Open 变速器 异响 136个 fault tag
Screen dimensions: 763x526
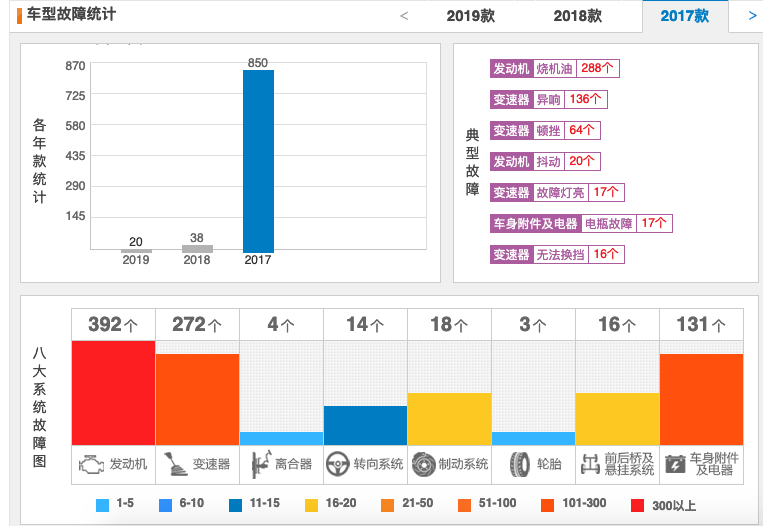point(548,99)
